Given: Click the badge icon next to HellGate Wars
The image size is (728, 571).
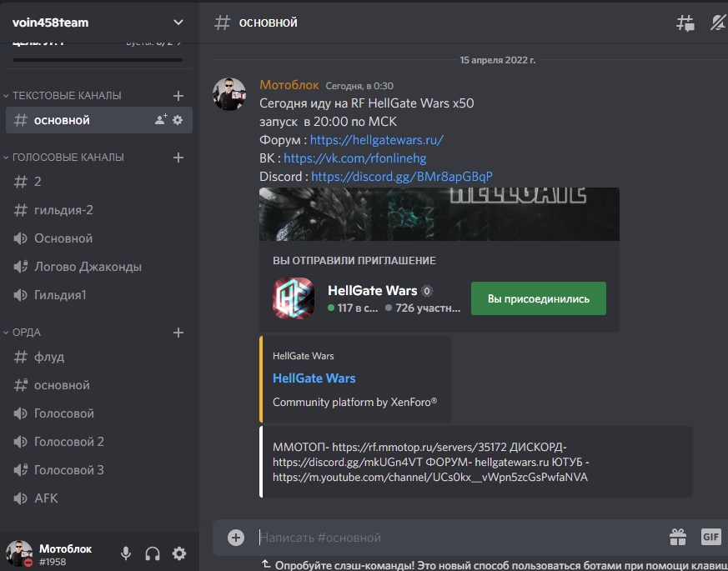Looking at the screenshot, I should 427,291.
